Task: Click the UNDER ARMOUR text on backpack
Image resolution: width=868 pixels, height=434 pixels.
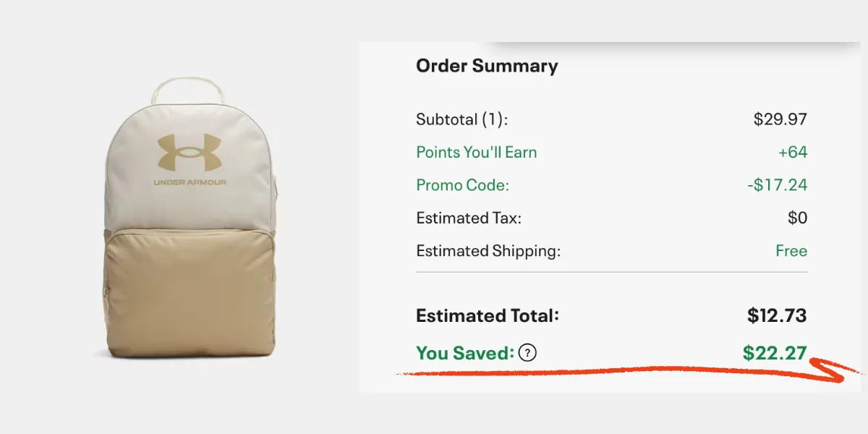Action: click(x=190, y=182)
